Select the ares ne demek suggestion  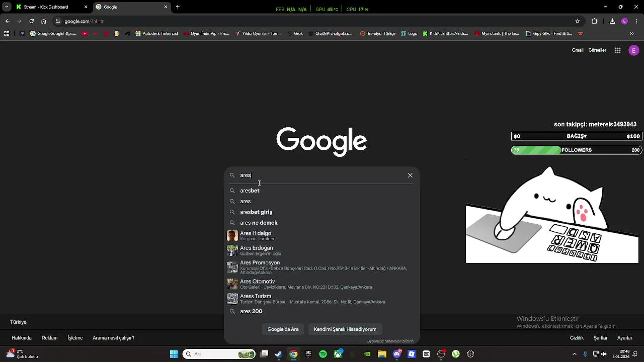[322, 223]
